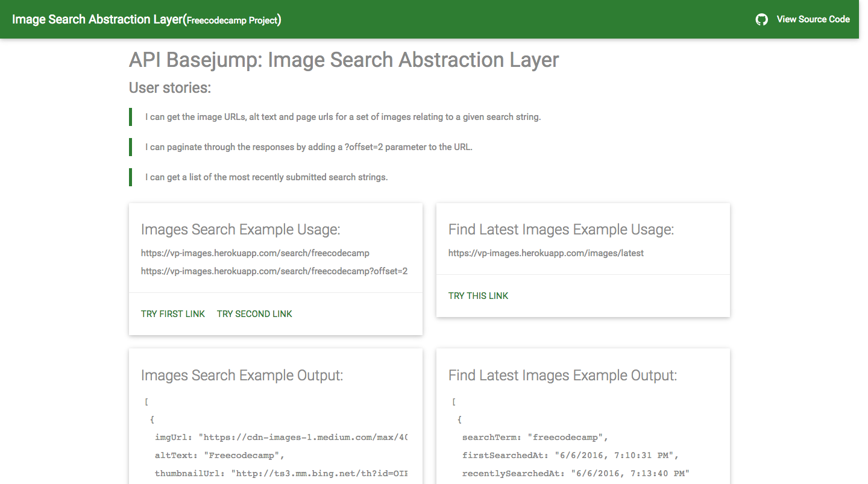Click the altText "Freecodecamp" line
Viewport: 868px width, 484px height.
pos(219,456)
